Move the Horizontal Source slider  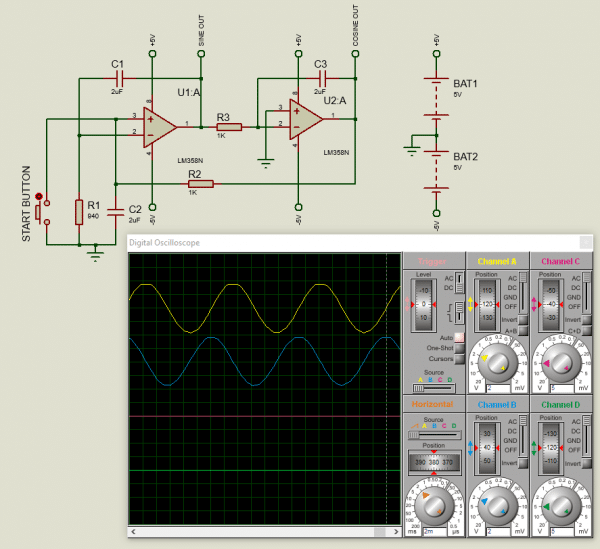coord(434,435)
